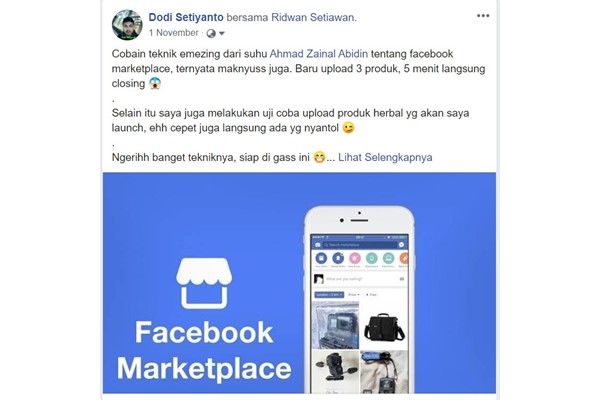The width and height of the screenshot is (600, 400).
Task: Click the Location filter chip in phone
Action: pos(329,294)
